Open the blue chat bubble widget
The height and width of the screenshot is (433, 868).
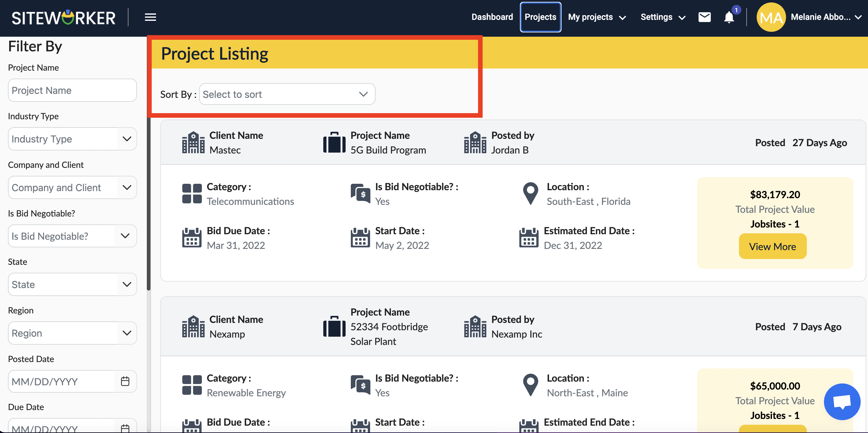[x=842, y=401]
